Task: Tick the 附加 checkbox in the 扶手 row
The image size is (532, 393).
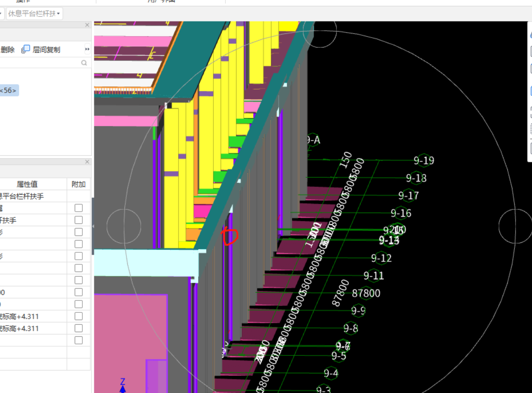Action: tap(78, 220)
